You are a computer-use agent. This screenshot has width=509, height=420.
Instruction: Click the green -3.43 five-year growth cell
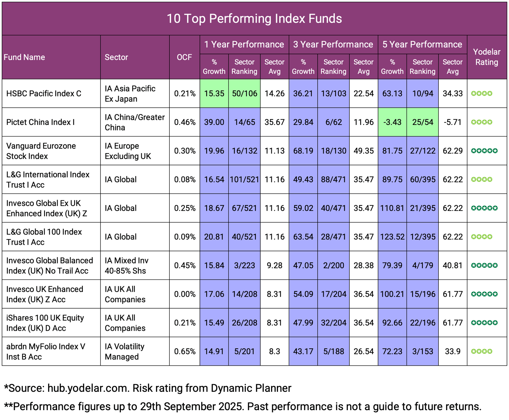coord(392,122)
